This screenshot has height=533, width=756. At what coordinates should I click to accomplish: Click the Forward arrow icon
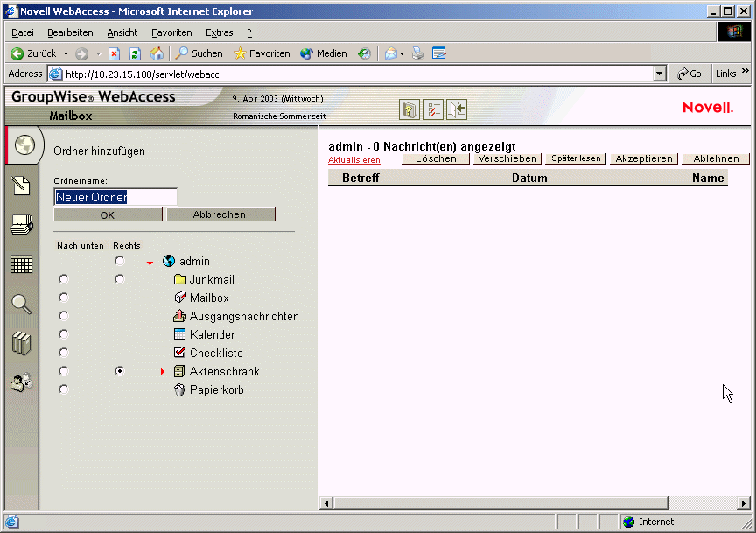pos(82,53)
